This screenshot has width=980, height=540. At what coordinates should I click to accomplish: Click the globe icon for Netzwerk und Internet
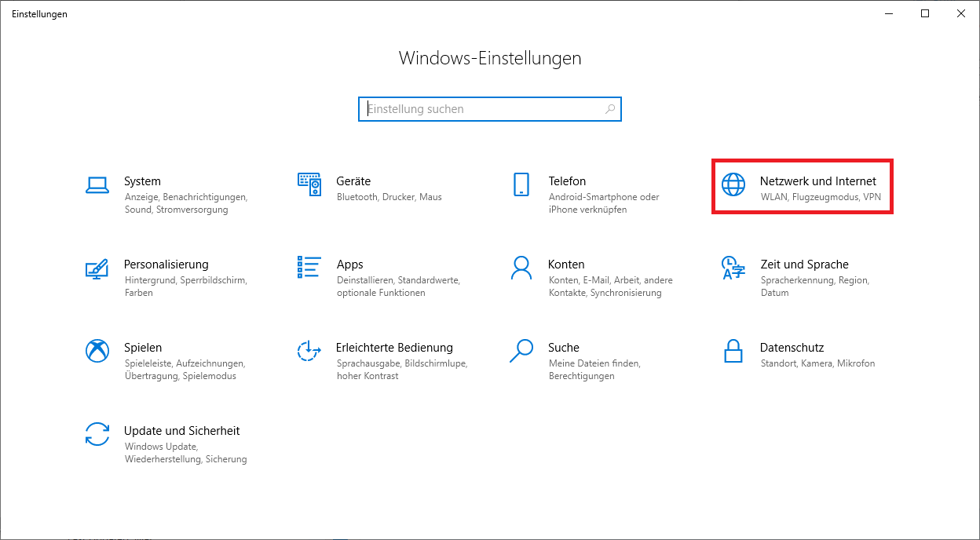click(733, 184)
